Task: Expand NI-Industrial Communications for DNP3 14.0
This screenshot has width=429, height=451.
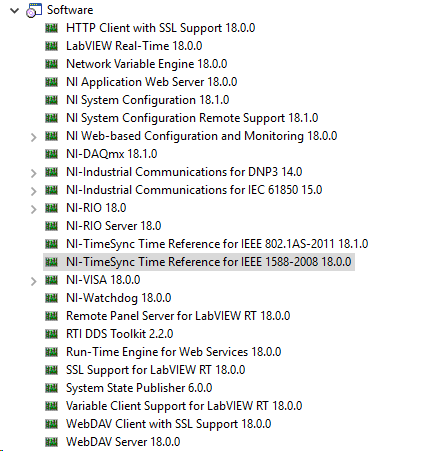Action: [33, 173]
